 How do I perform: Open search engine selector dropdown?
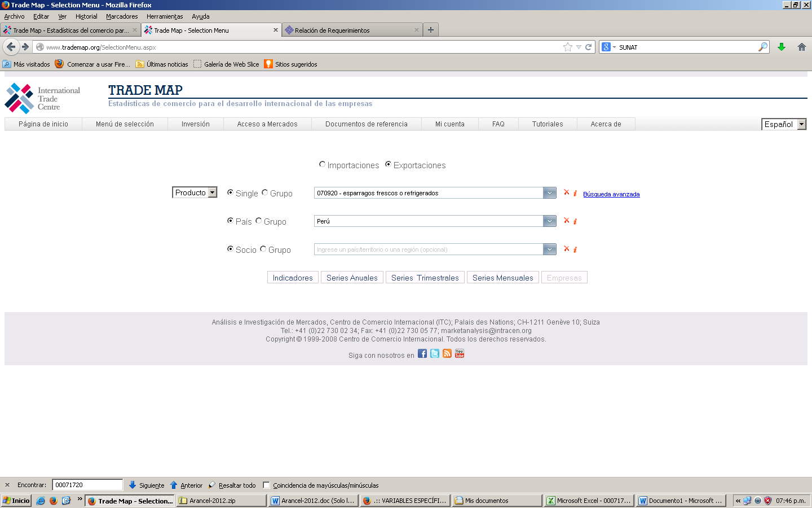608,47
